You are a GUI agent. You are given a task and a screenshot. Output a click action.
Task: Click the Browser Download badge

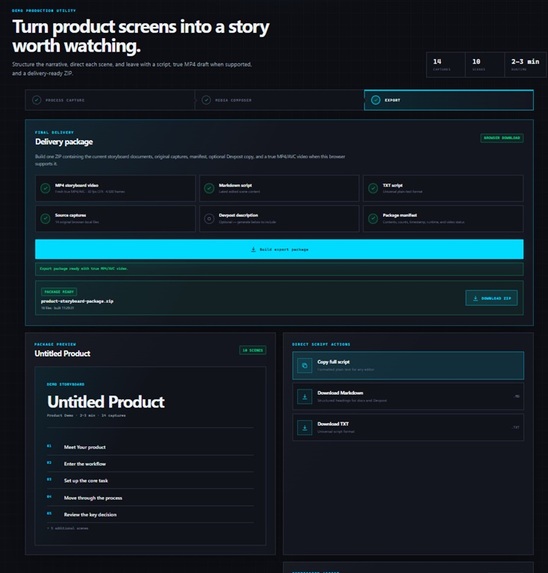[502, 138]
